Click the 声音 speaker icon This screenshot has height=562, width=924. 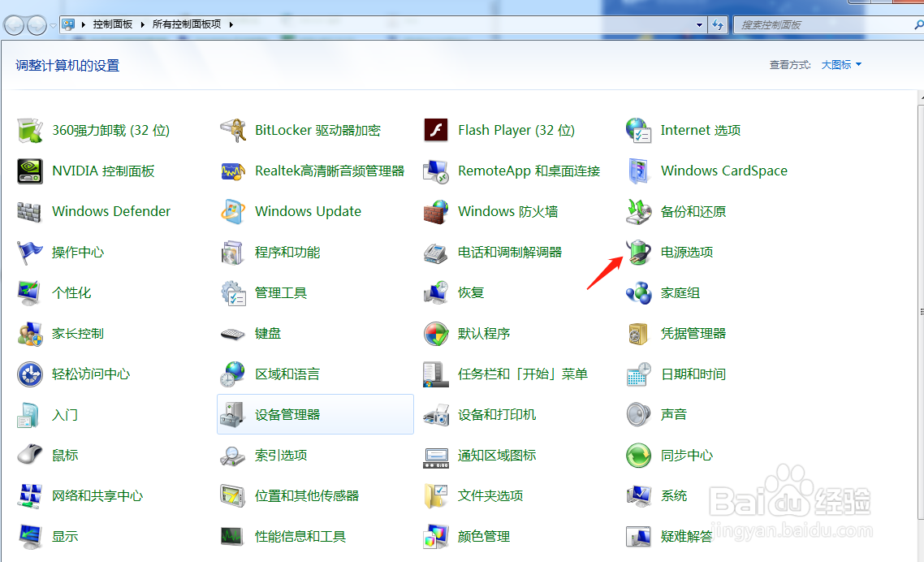tap(639, 414)
